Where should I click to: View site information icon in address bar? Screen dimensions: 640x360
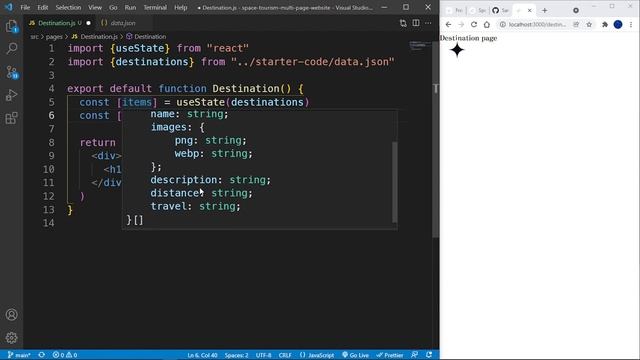point(503,24)
